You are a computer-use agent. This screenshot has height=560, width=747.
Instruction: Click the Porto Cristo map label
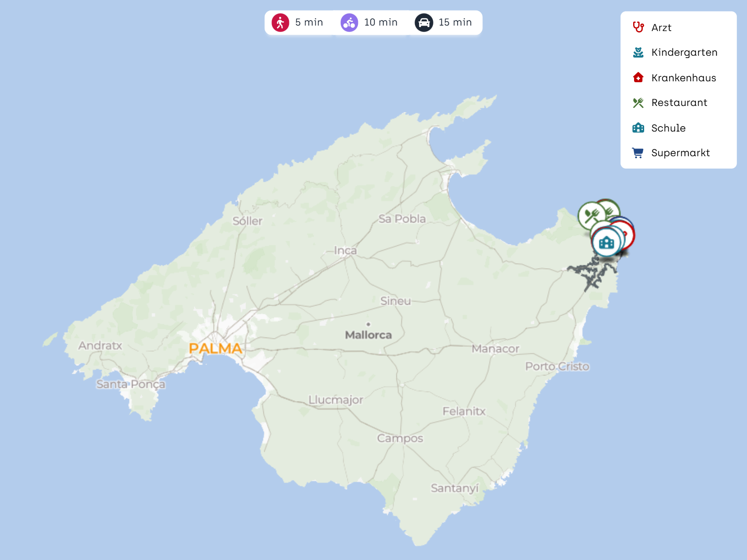coord(557,366)
